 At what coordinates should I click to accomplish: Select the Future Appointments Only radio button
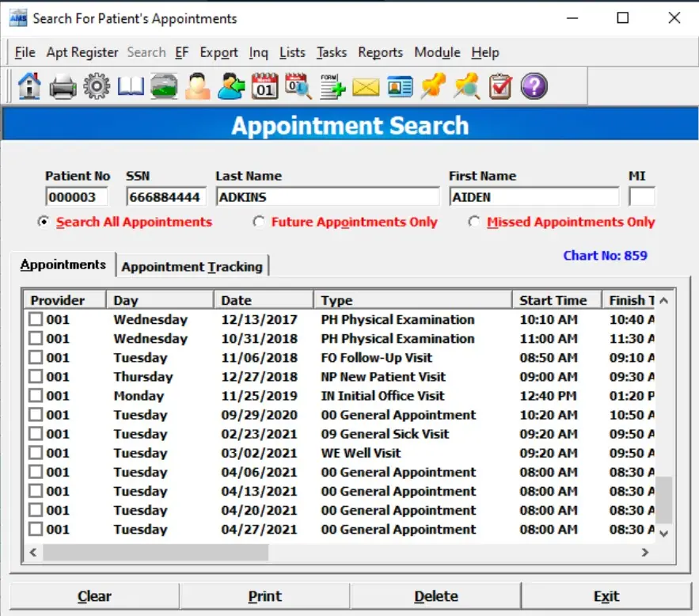click(x=259, y=222)
